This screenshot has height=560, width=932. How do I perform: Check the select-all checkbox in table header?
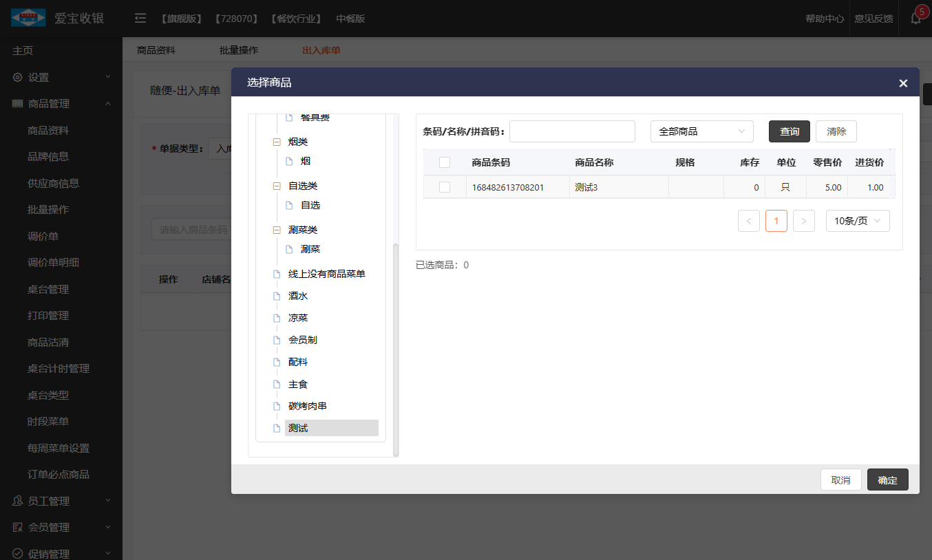[x=445, y=162]
